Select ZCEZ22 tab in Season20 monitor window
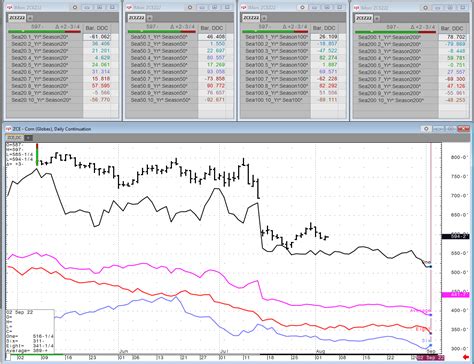The width and height of the screenshot is (474, 364). tap(17, 18)
